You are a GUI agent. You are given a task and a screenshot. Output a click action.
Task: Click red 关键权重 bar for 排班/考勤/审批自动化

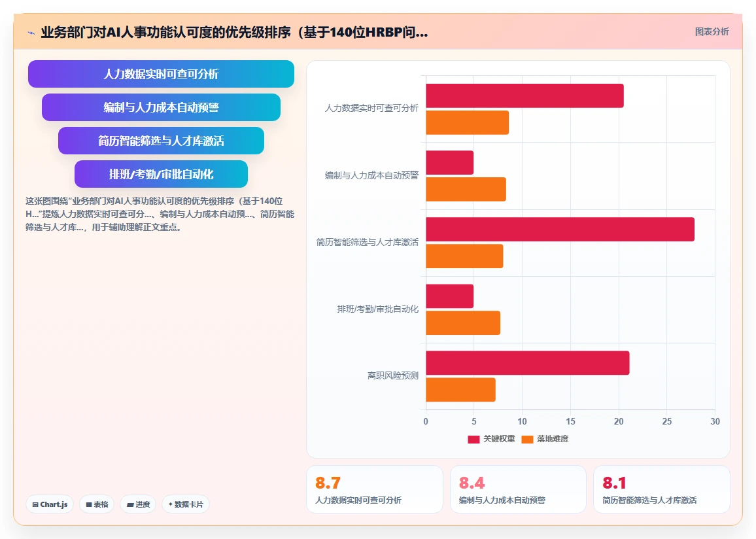449,296
